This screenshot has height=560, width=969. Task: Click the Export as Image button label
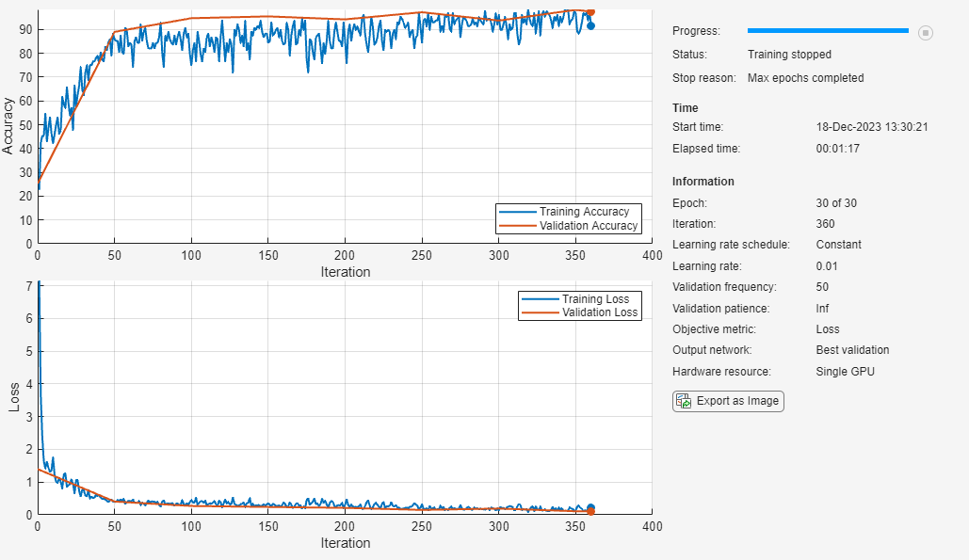tap(737, 401)
